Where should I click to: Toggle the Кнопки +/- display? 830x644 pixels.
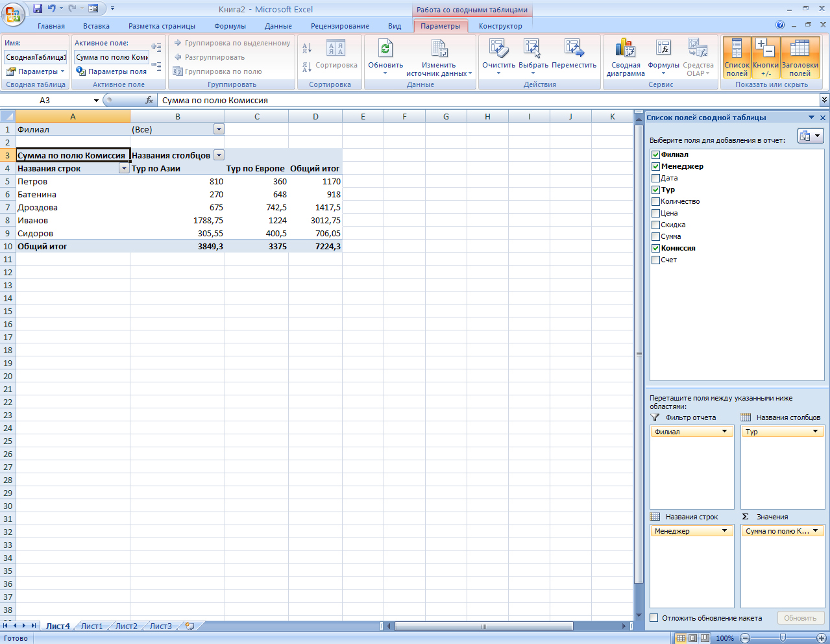tap(766, 57)
